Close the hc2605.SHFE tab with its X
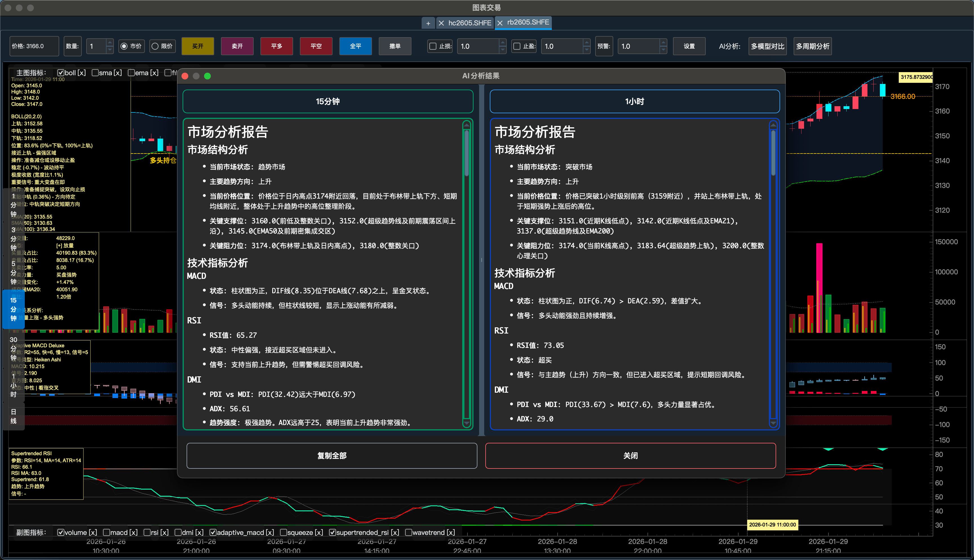 point(441,23)
